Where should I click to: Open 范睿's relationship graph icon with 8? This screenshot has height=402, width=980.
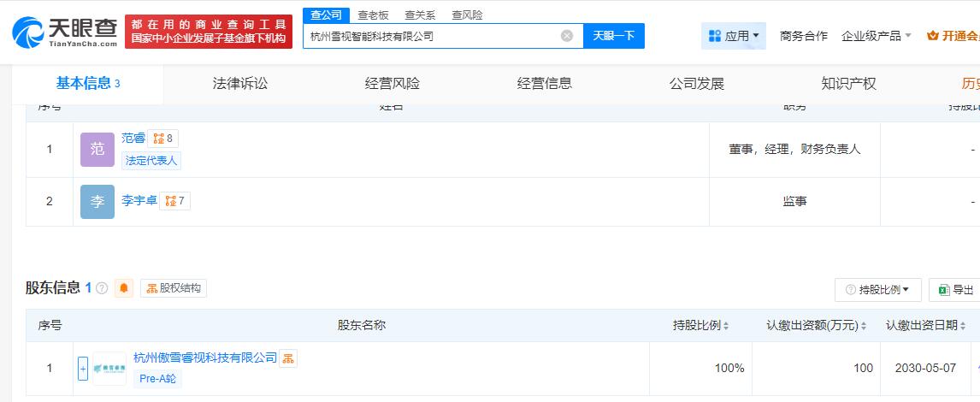click(163, 139)
